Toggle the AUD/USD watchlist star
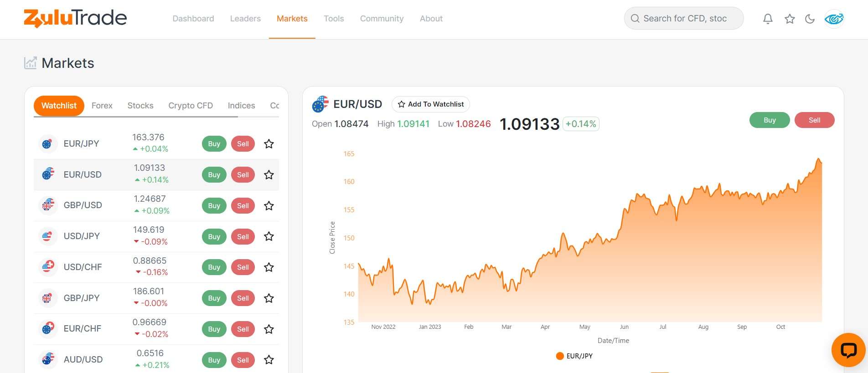The height and width of the screenshot is (373, 868). [269, 360]
